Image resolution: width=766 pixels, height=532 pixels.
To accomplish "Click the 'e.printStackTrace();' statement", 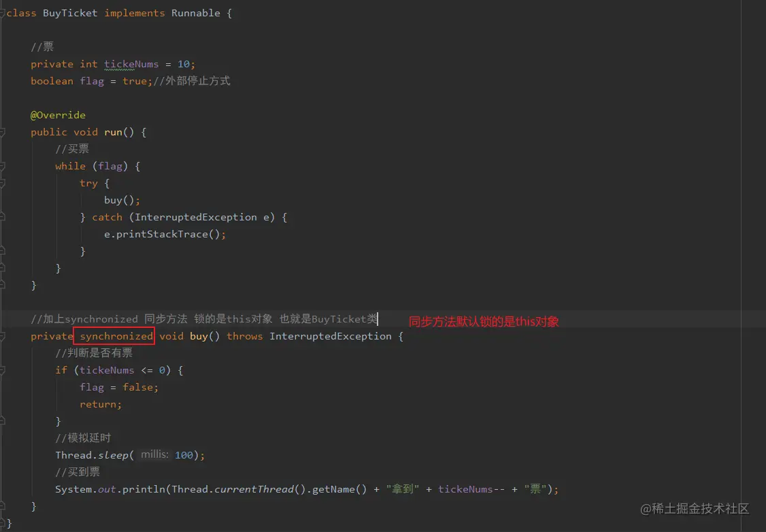I will click(165, 234).
